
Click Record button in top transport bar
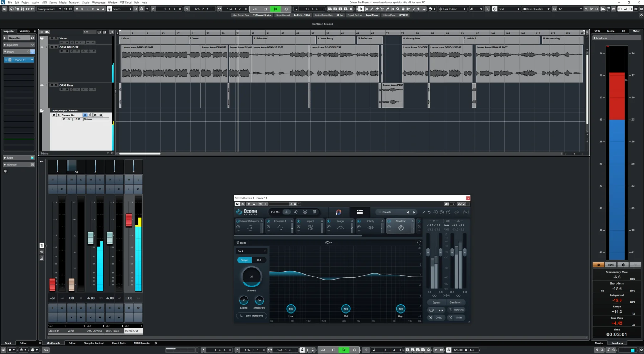(286, 9)
